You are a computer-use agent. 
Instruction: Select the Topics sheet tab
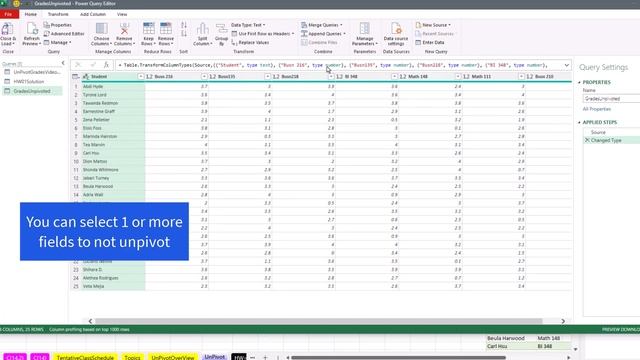pos(132,357)
